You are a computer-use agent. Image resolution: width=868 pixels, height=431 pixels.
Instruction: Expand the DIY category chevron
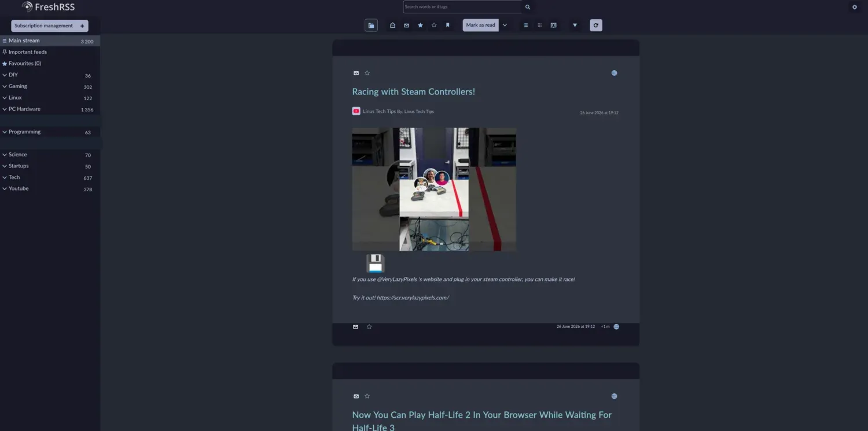[5, 75]
